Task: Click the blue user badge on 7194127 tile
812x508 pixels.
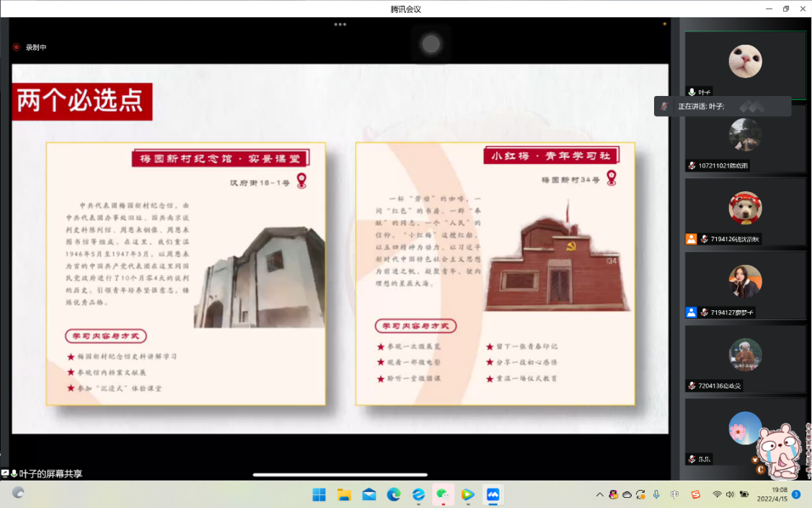Action: (x=691, y=312)
